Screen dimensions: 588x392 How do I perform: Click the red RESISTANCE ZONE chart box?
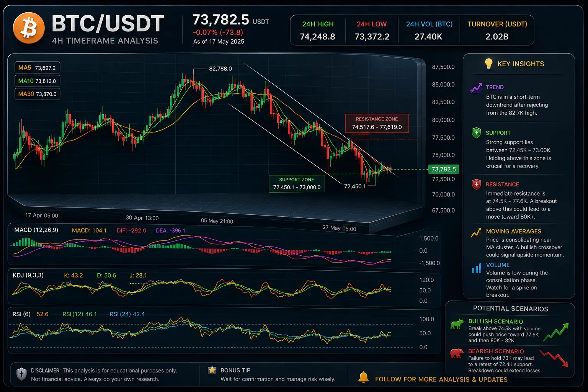377,123
